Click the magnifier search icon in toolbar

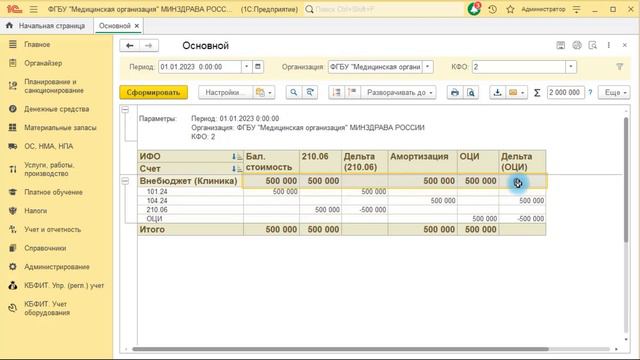point(293,92)
